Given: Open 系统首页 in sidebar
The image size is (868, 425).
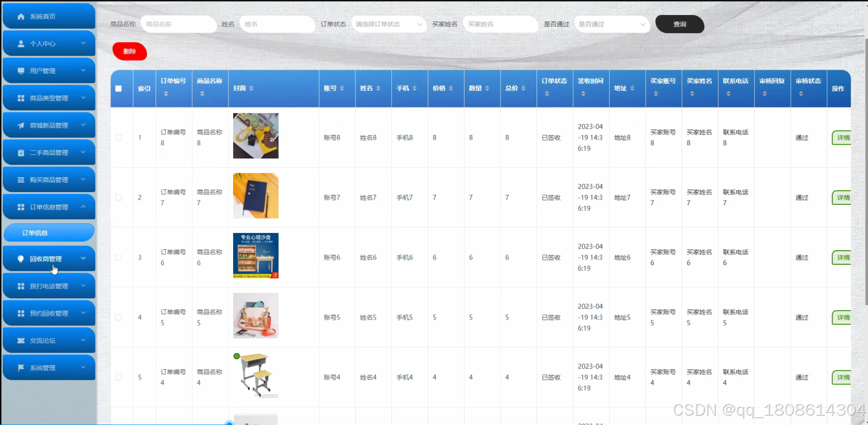Looking at the screenshot, I should tap(49, 16).
